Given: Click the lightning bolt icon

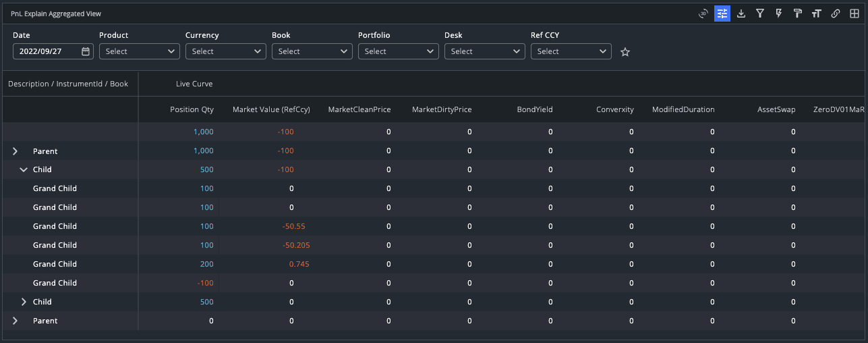Looking at the screenshot, I should pos(779,14).
